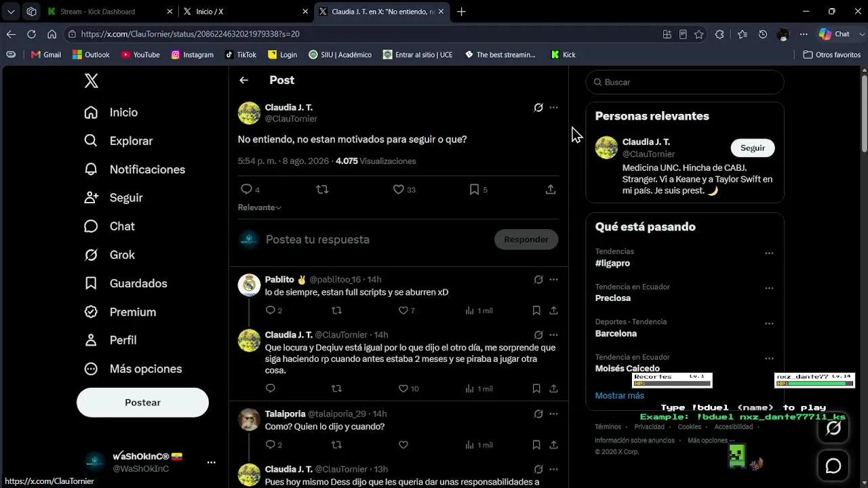Open more menu for Preciosa trend
Screen dimensions: 868x488
(769, 288)
